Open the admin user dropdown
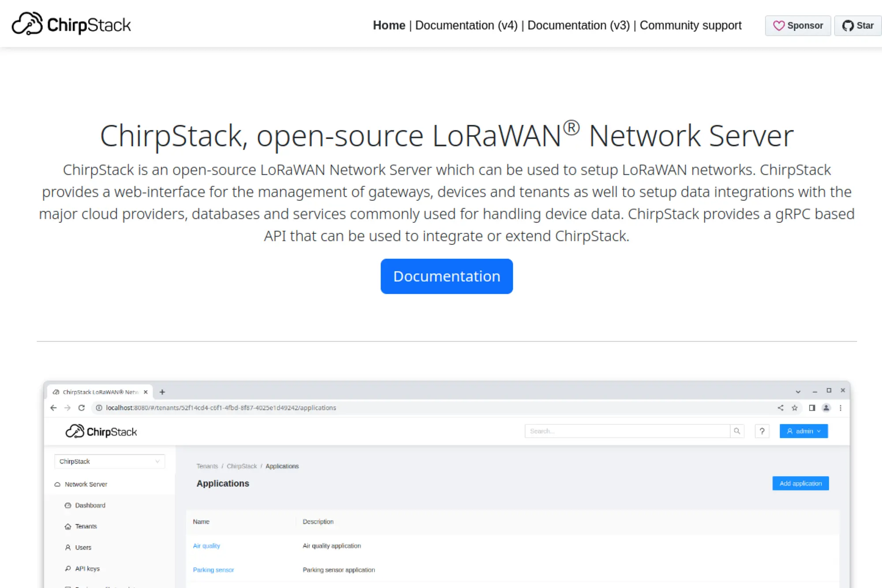The width and height of the screenshot is (882, 588). [x=804, y=431]
